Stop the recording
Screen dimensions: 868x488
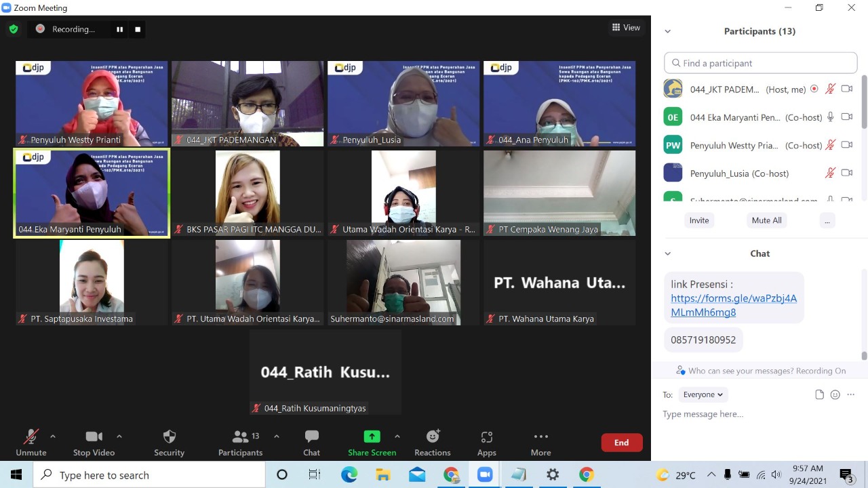(x=138, y=29)
